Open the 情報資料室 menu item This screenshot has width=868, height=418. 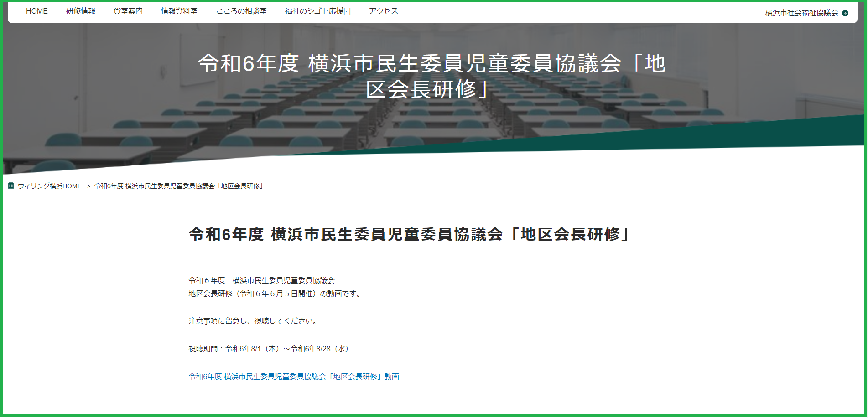click(x=179, y=11)
